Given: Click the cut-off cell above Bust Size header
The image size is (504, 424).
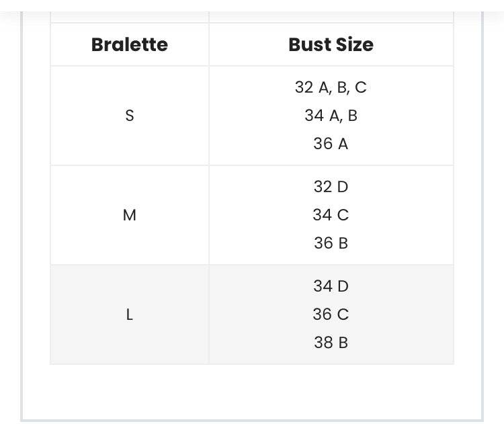Looking at the screenshot, I should pyautogui.click(x=331, y=16).
